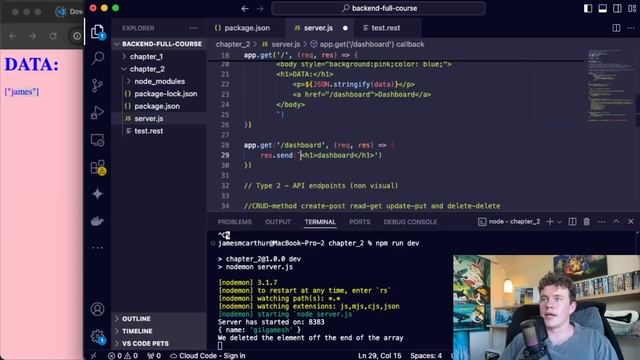The width and height of the screenshot is (640, 360).
Task: Open customize layout button
Action: click(632, 8)
